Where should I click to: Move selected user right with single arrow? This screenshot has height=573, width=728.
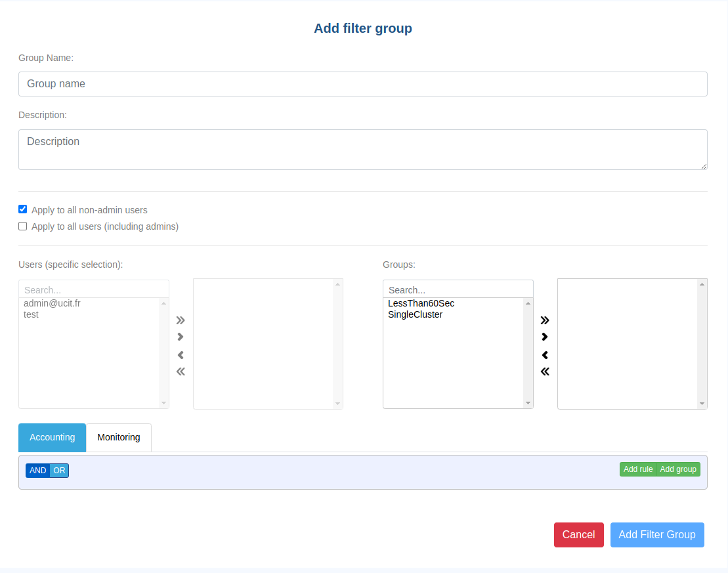[181, 337]
